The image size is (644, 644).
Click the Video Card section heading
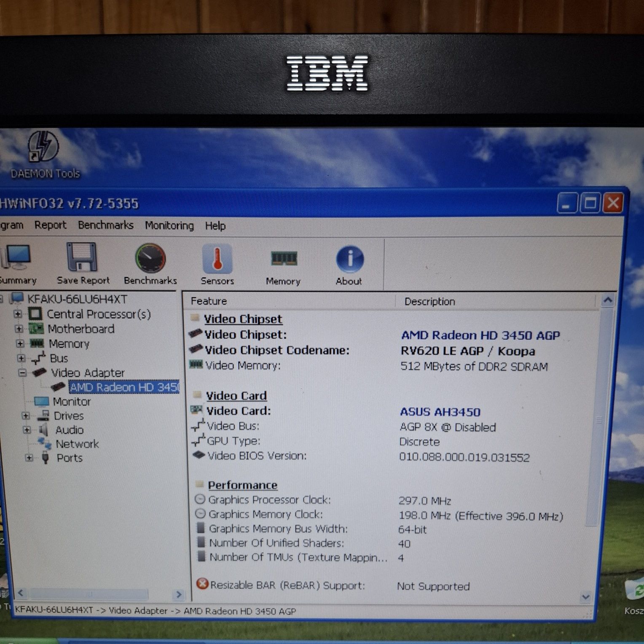(236, 395)
